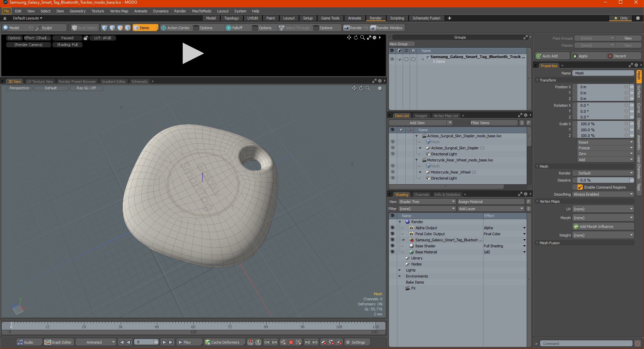Toggle Action Center Options checkbox
The width and height of the screenshot is (644, 349).
[x=196, y=28]
